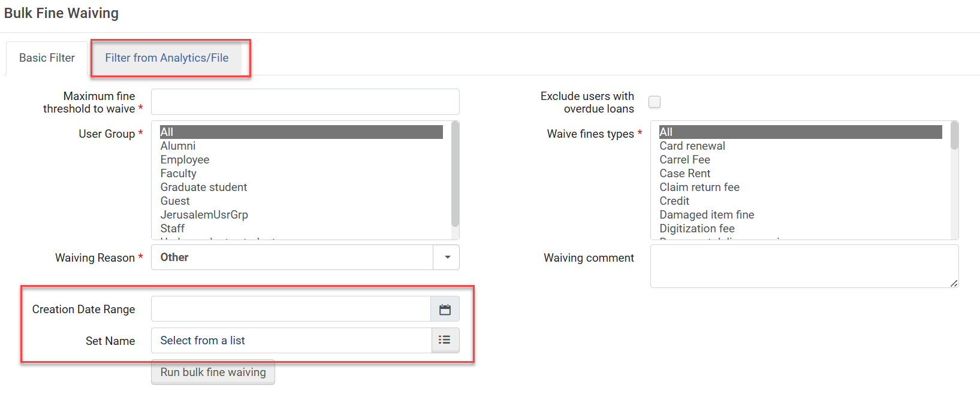The image size is (980, 397).
Task: Select Credit fine type
Action: 801,201
